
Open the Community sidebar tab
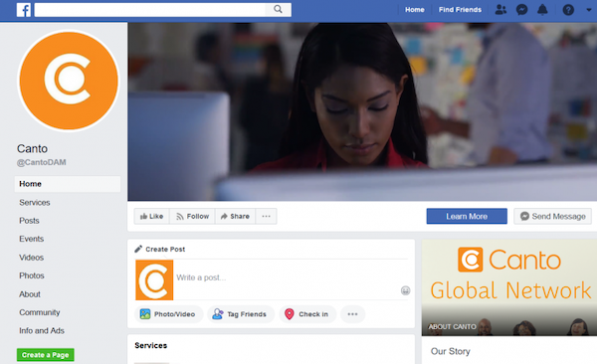[x=40, y=312]
